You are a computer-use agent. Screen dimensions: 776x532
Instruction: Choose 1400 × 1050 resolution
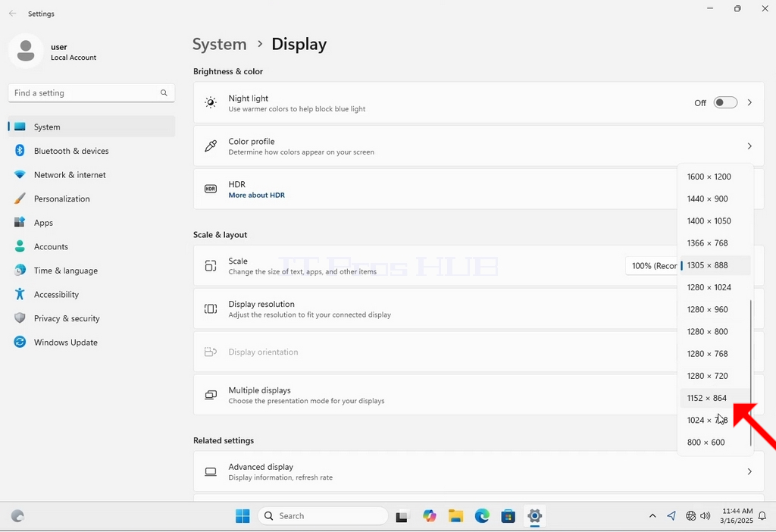[x=715, y=221]
